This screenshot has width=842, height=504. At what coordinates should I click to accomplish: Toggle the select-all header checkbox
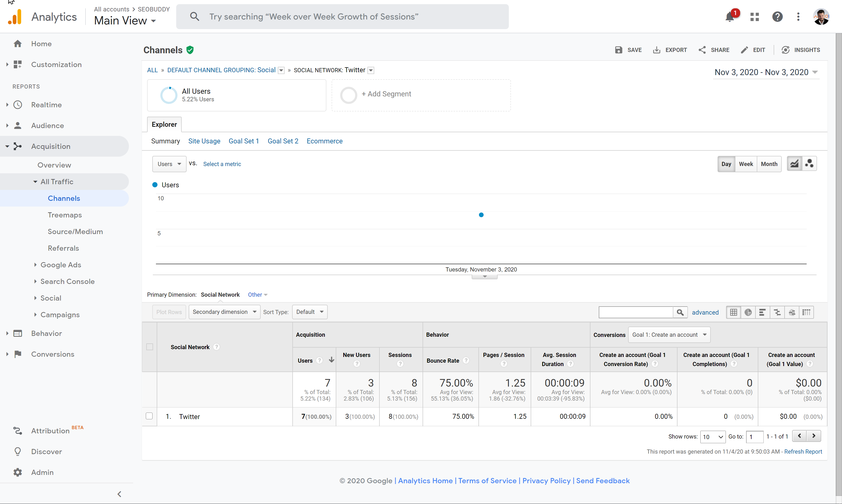[149, 347]
